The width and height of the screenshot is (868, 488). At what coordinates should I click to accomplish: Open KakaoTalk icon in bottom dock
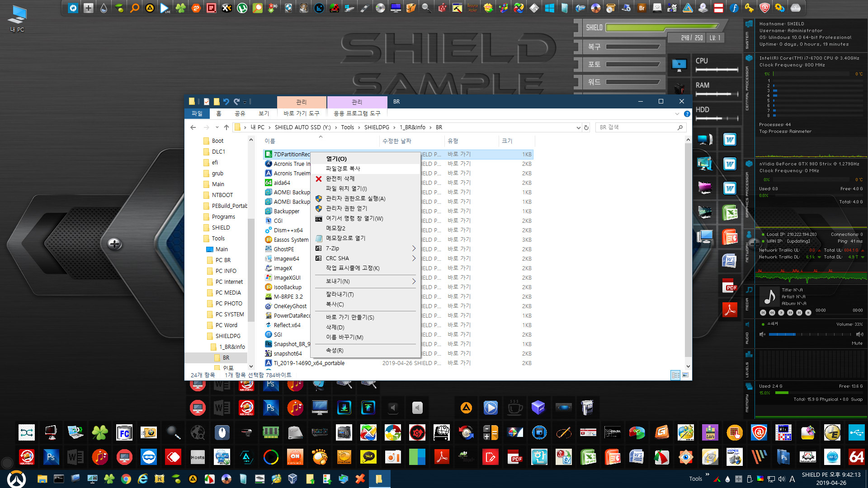[x=368, y=457]
